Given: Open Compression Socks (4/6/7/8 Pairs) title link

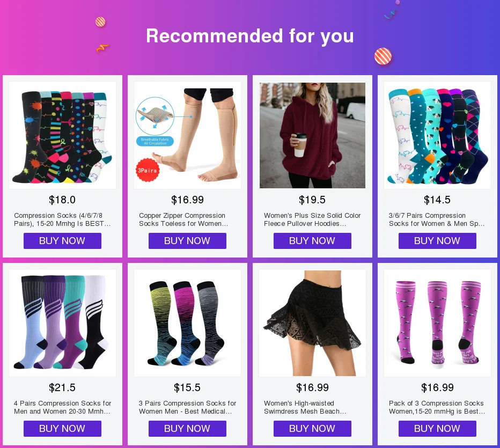Looking at the screenshot, I should click(62, 219).
